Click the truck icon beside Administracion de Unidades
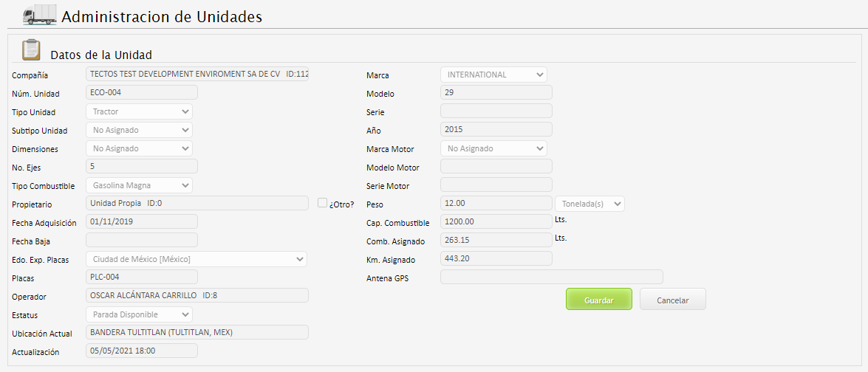 click(x=40, y=15)
